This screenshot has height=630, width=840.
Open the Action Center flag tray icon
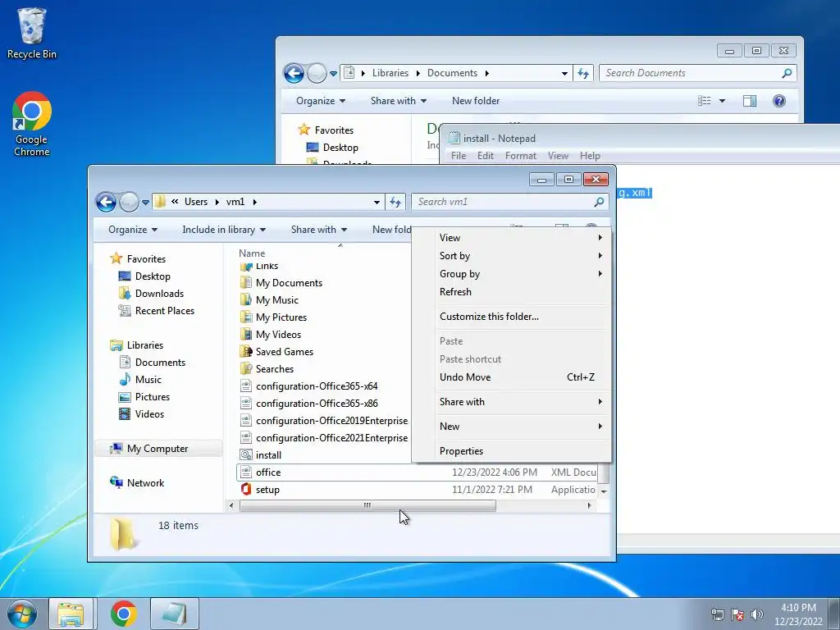pos(737,614)
